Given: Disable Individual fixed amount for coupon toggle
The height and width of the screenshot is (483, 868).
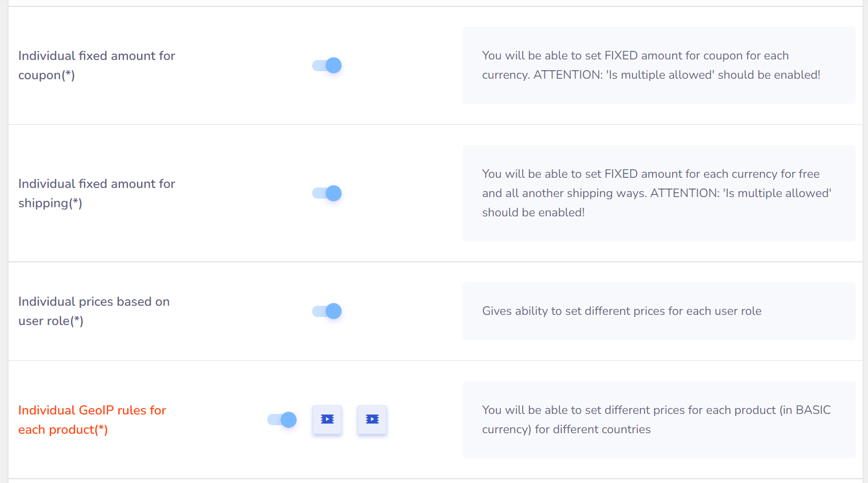Looking at the screenshot, I should coord(327,65).
